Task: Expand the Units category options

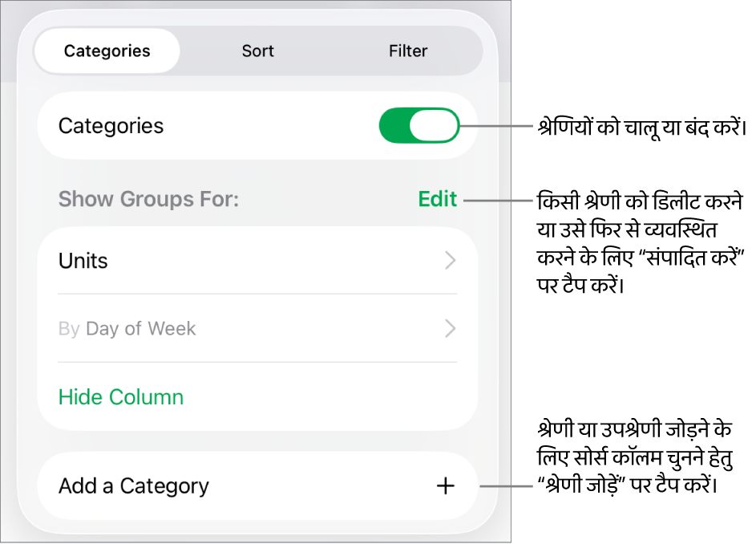Action: [257, 261]
